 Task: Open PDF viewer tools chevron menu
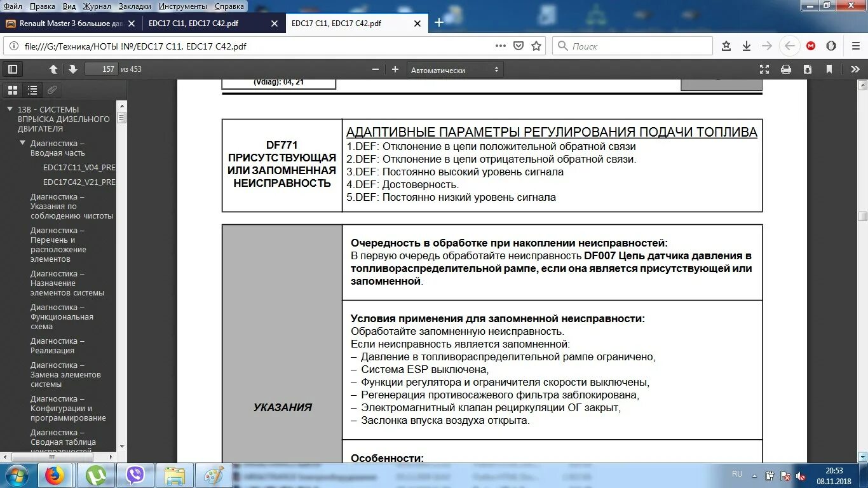tap(855, 69)
